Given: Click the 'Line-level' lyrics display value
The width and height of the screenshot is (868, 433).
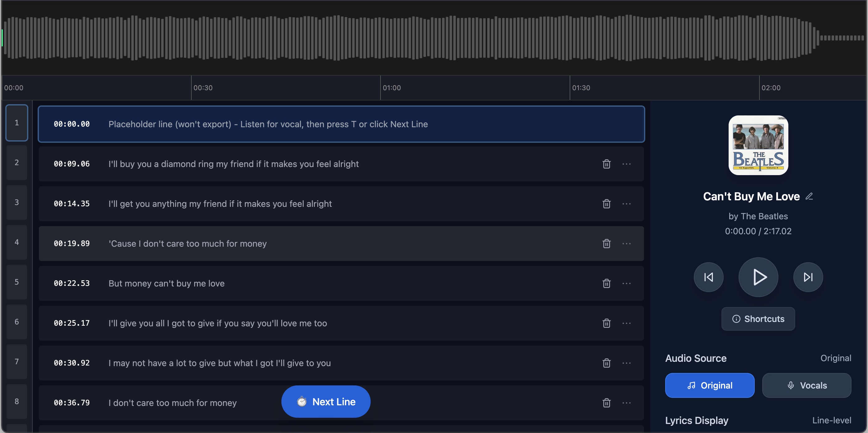Looking at the screenshot, I should [831, 420].
